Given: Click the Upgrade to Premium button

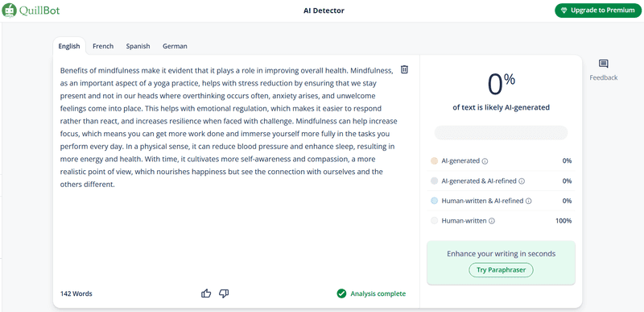Looking at the screenshot, I should pyautogui.click(x=598, y=10).
